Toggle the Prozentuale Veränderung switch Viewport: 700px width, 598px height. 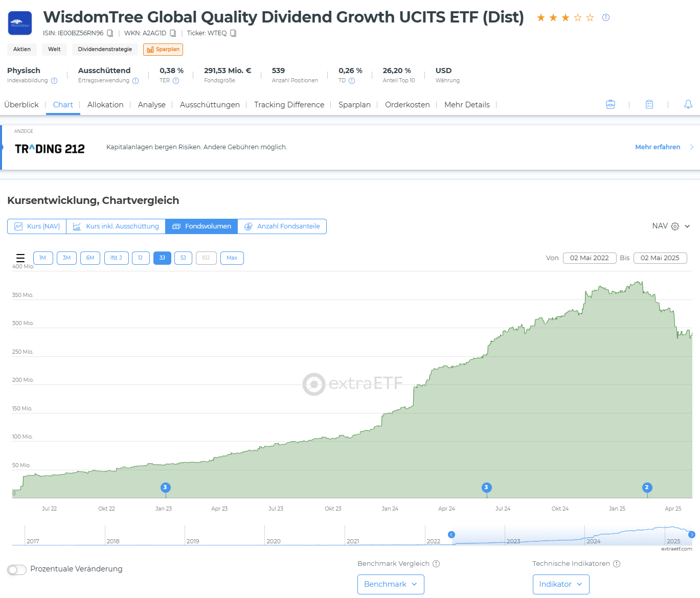tap(17, 569)
